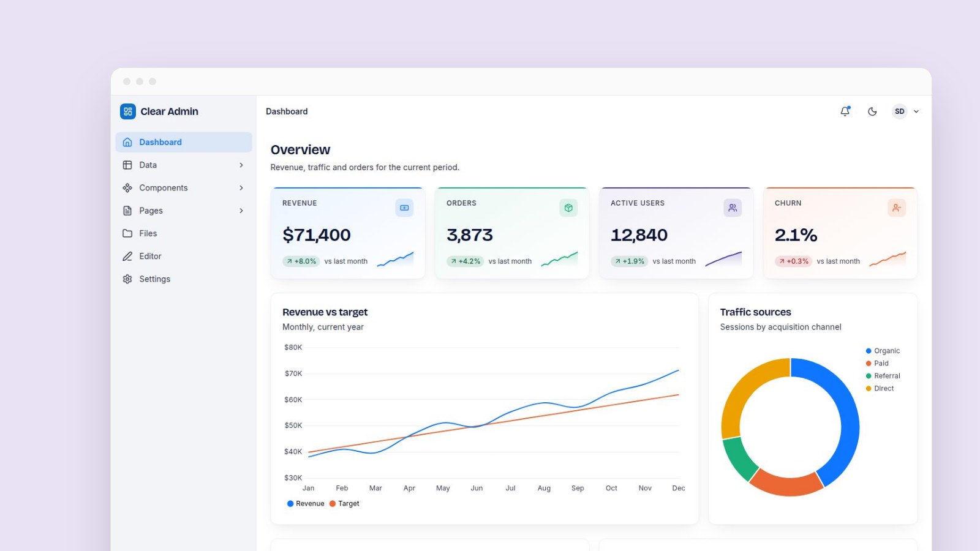This screenshot has width=980, height=551.
Task: Click the Data table icon
Action: point(127,165)
